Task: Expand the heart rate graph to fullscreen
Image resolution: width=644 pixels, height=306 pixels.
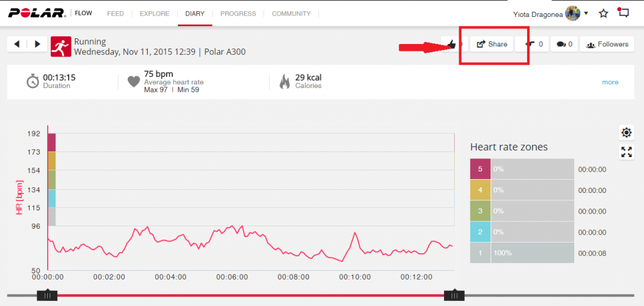Action: coord(626,151)
